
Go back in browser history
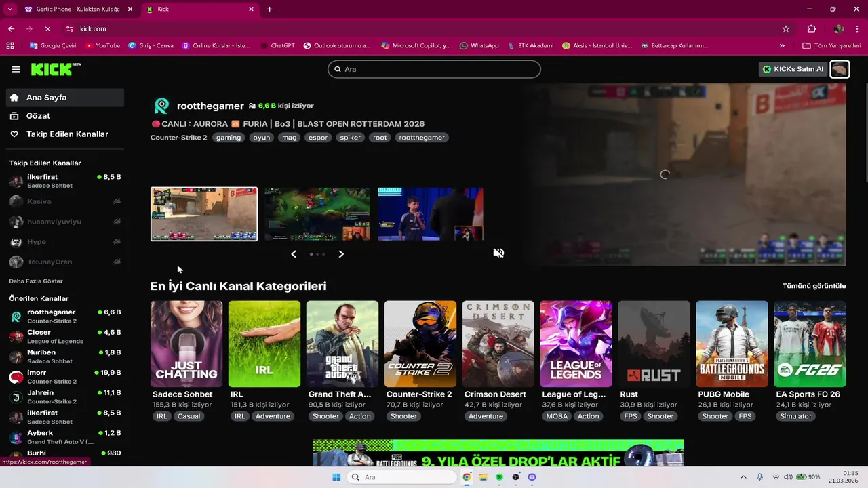tap(11, 29)
